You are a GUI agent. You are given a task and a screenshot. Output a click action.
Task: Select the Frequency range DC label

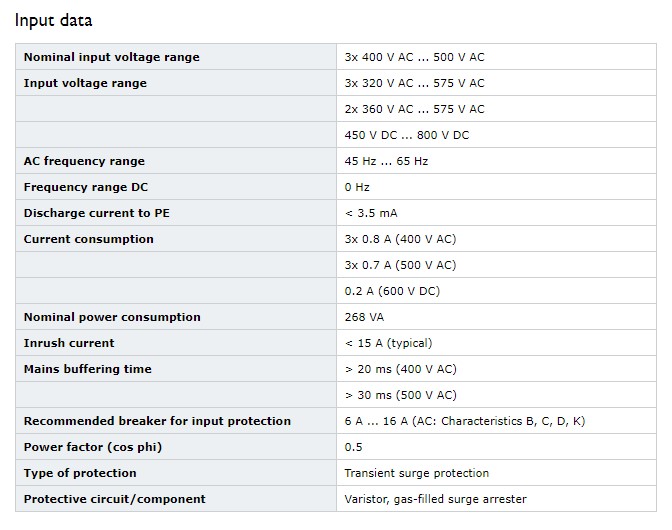pos(86,187)
